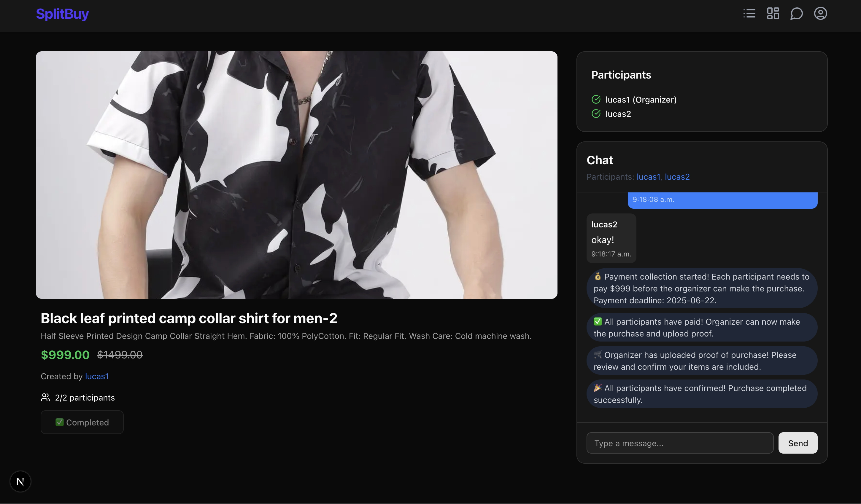Click lucas1 link in chat participants
Screen dimensions: 861x504
[x=648, y=177]
